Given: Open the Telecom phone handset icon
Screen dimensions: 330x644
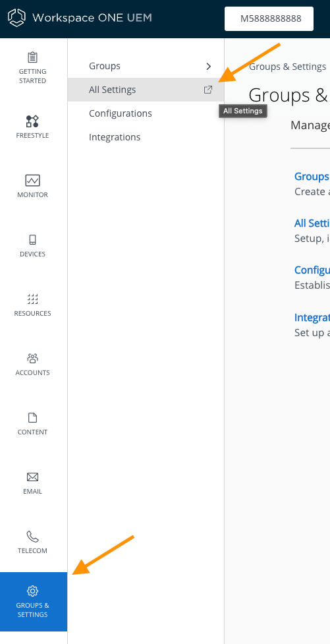Looking at the screenshot, I should (32, 537).
